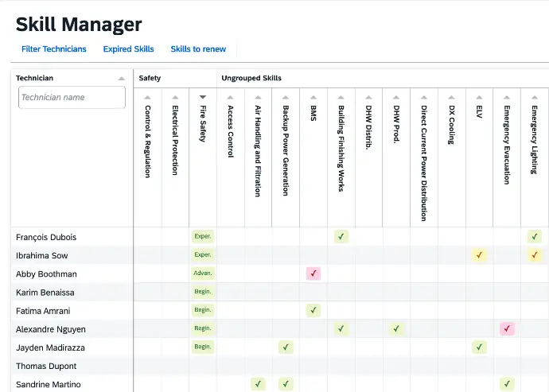This screenshot has width=549, height=392.
Task: Sort by the Access Control column arrow
Action: pos(231,97)
